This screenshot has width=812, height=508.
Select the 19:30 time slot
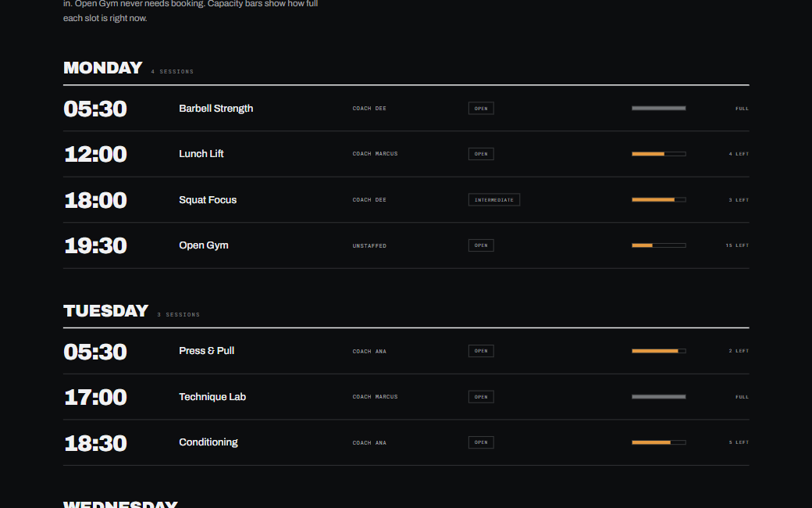95,245
